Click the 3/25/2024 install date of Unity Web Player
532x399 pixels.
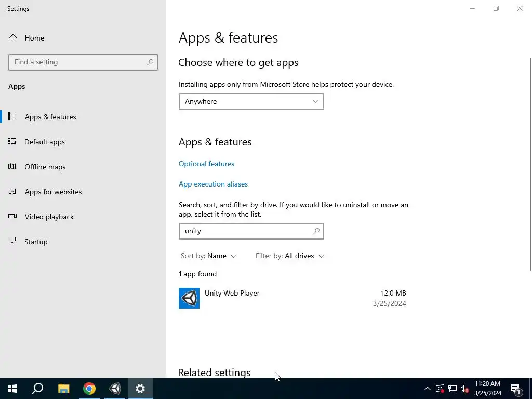[390, 303]
